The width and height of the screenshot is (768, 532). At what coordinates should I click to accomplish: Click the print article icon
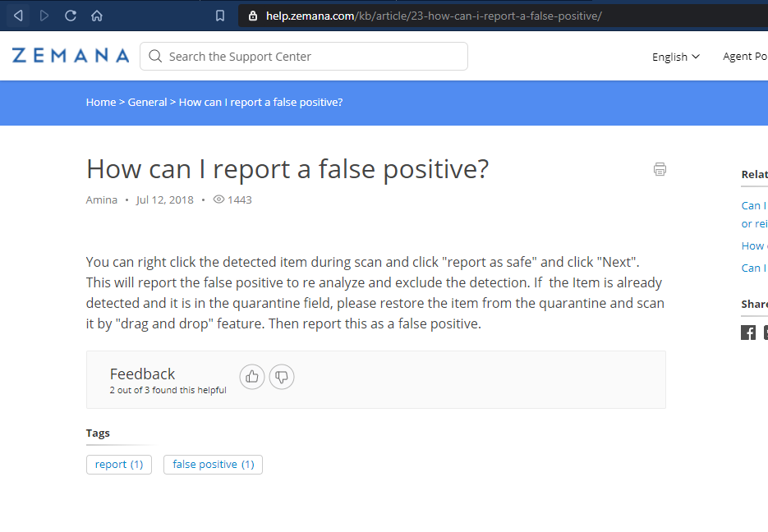[660, 170]
